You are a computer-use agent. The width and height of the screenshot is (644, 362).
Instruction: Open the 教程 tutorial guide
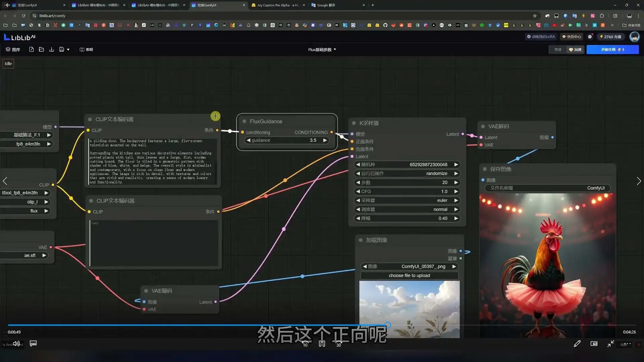[x=86, y=49]
